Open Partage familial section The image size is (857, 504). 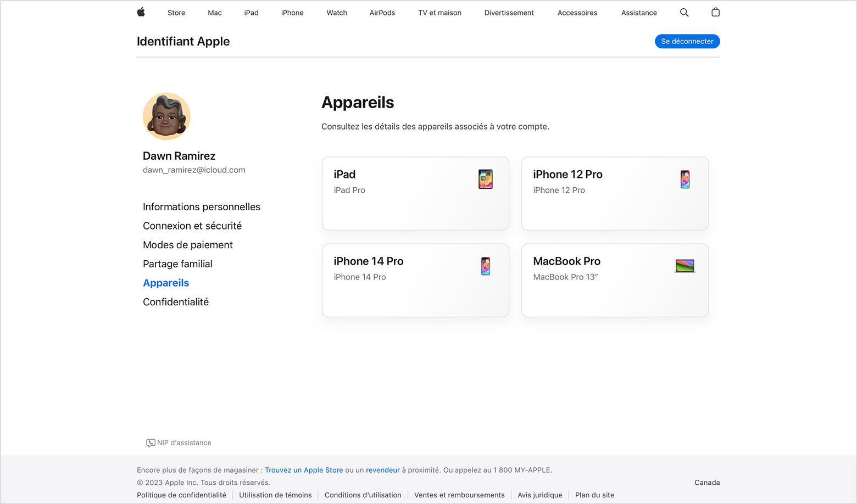(x=177, y=264)
